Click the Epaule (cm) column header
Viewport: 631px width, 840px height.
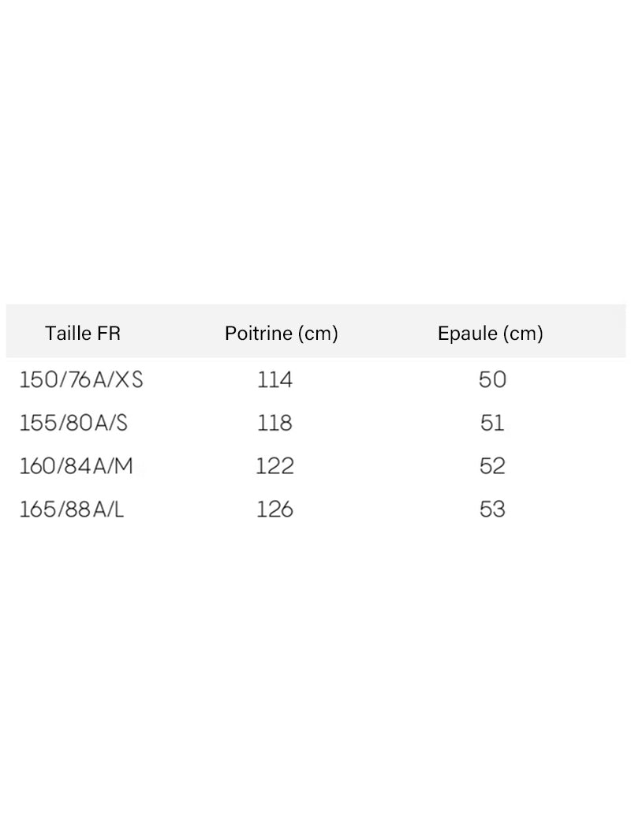(490, 333)
